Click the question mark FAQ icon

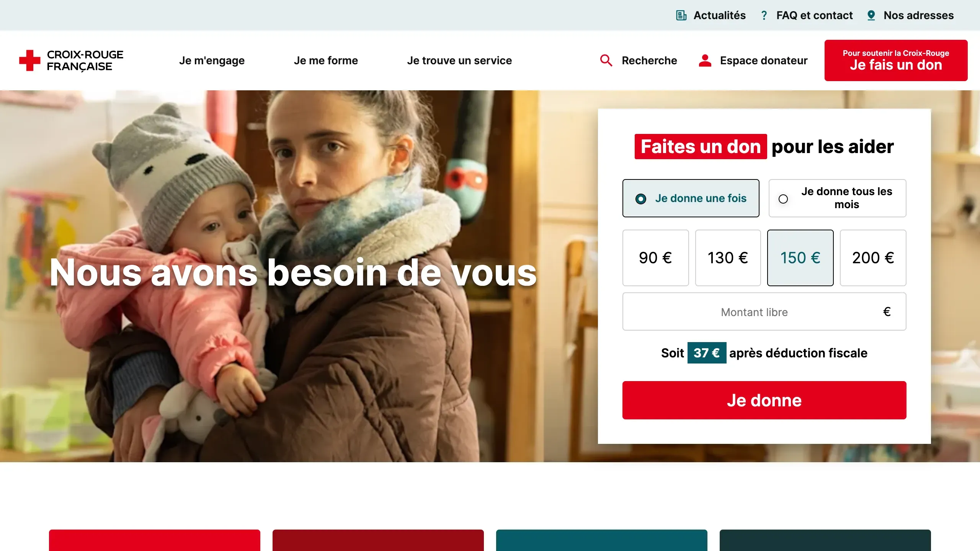click(764, 15)
